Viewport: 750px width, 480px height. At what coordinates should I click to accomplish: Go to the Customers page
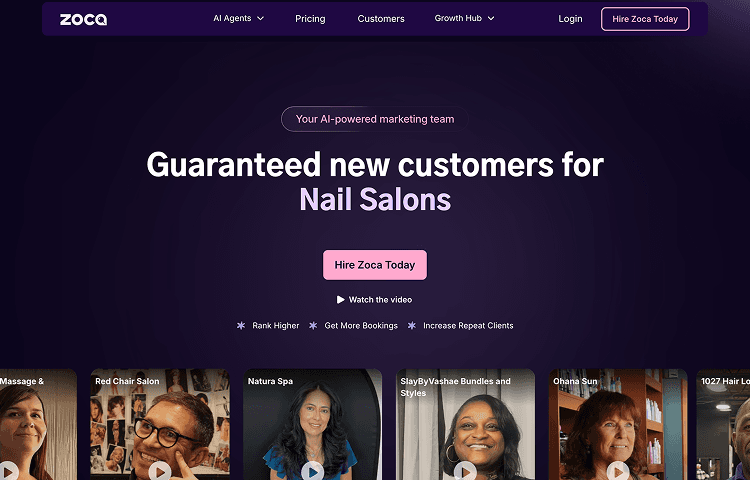[381, 19]
